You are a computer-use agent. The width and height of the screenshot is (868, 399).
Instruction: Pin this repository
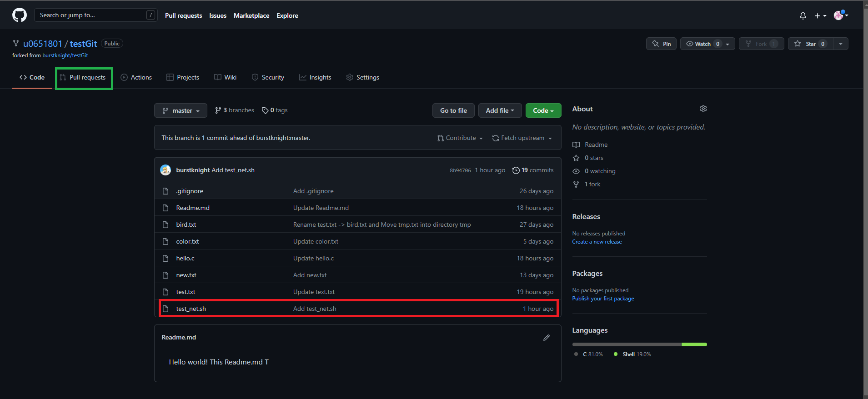661,44
